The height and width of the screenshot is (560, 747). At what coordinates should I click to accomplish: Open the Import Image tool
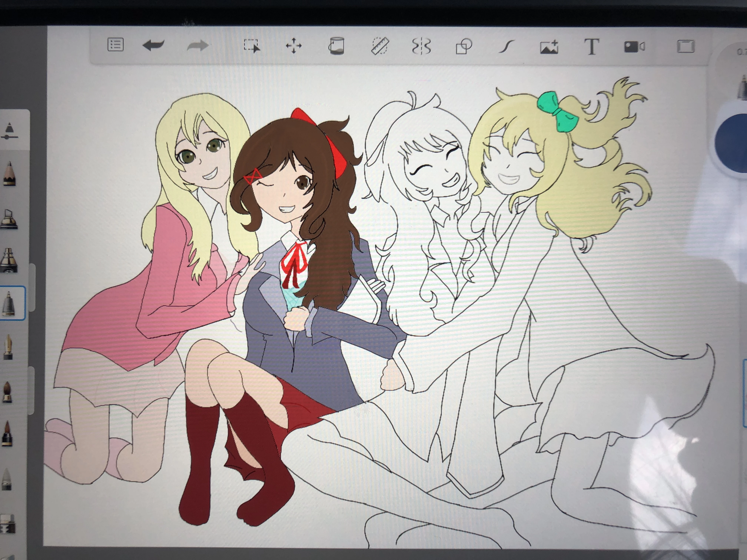549,47
